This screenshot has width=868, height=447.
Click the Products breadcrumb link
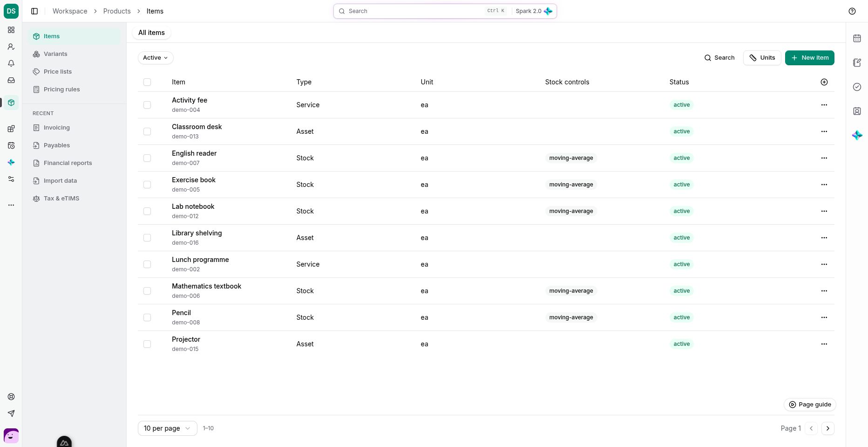(x=117, y=11)
